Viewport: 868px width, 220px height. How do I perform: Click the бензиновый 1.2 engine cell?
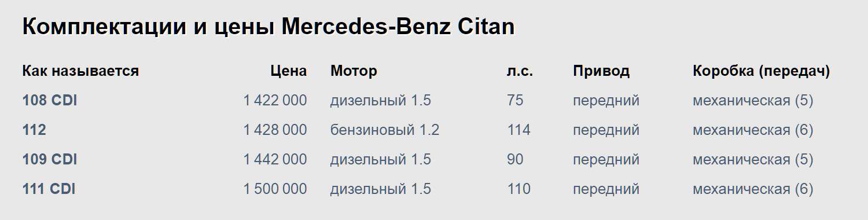tap(385, 130)
